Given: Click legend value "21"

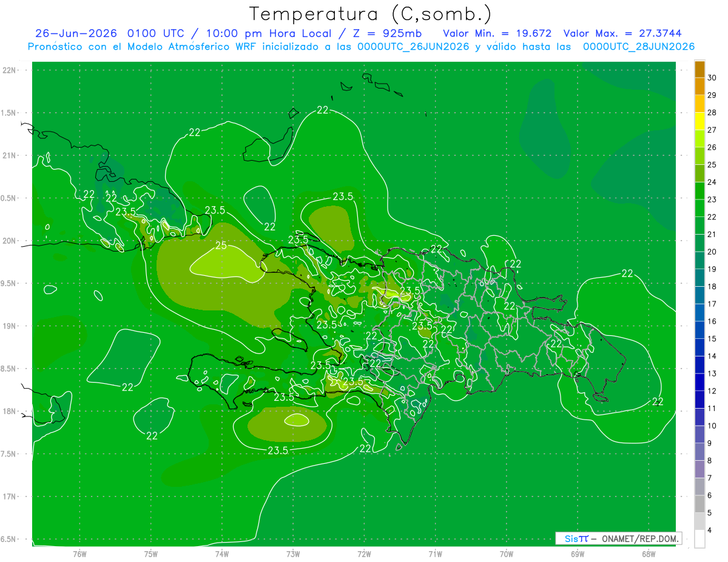Looking at the screenshot, I should pos(712,235).
